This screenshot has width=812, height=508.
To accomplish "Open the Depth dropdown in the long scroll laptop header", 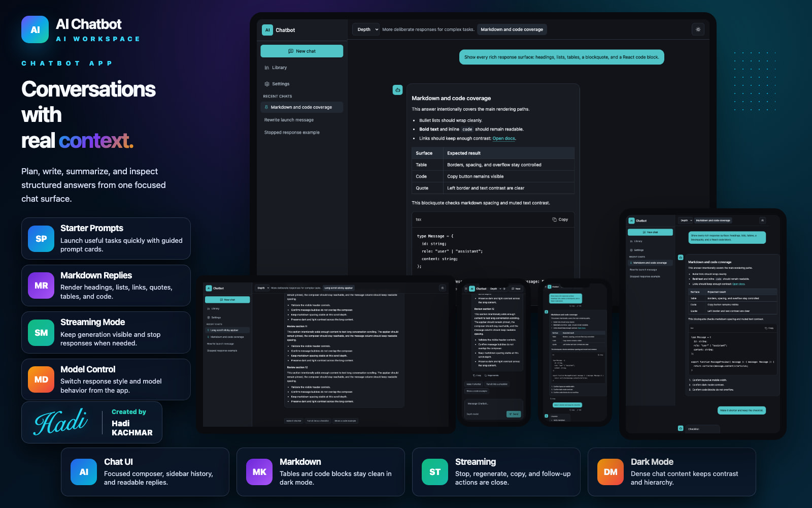I will pyautogui.click(x=262, y=288).
